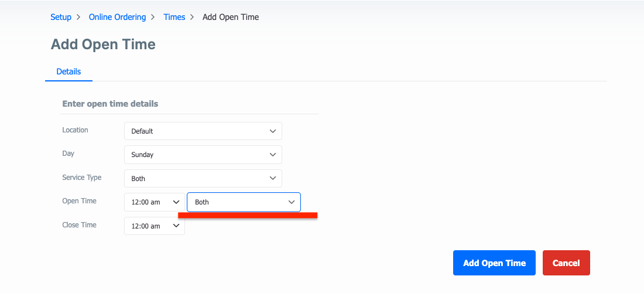Image resolution: width=644 pixels, height=293 pixels.
Task: Click chevron arrow in Day field
Action: 272,155
